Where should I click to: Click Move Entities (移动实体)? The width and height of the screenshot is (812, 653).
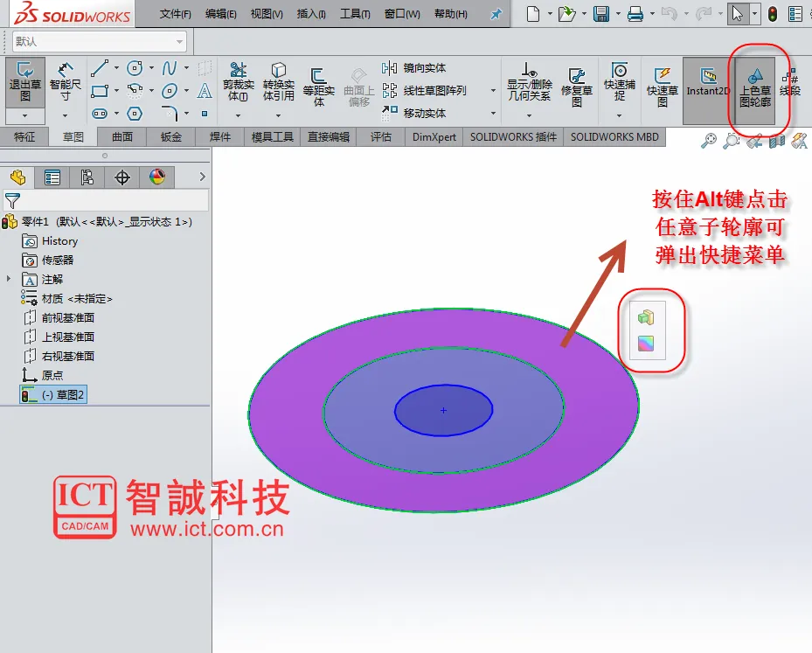click(413, 113)
